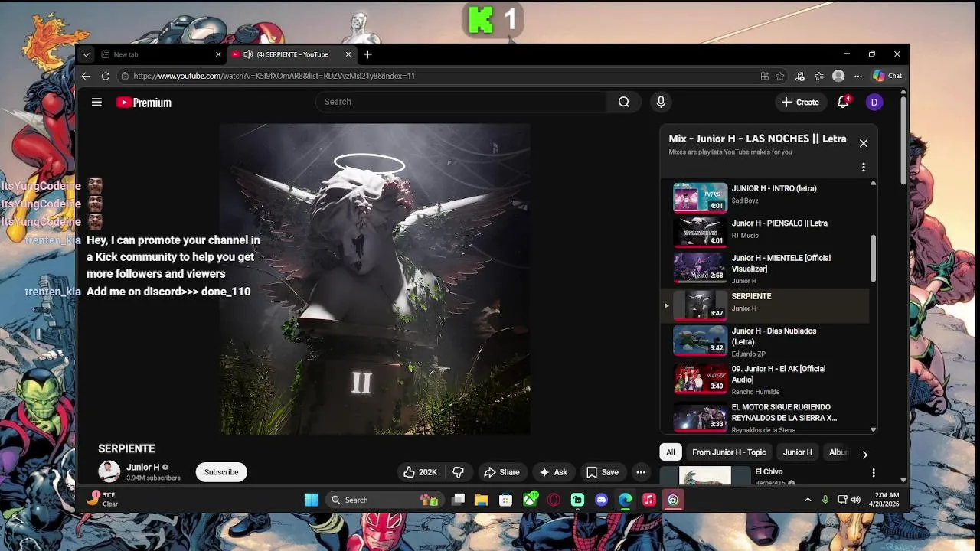Close the New tab tab

click(x=218, y=54)
